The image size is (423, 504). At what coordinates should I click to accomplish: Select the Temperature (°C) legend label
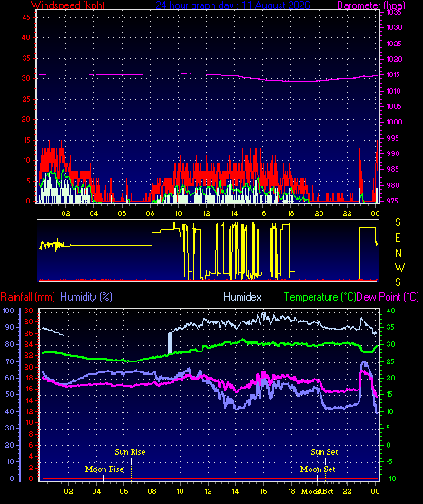pyautogui.click(x=320, y=297)
